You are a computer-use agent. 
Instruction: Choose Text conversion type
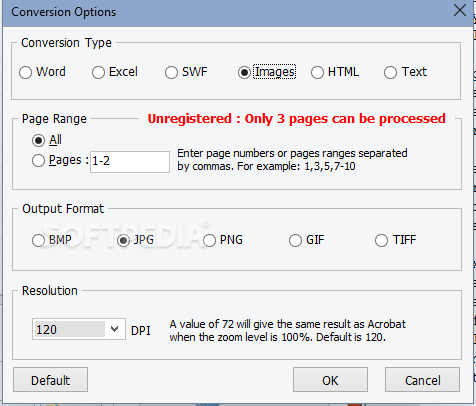pyautogui.click(x=405, y=72)
